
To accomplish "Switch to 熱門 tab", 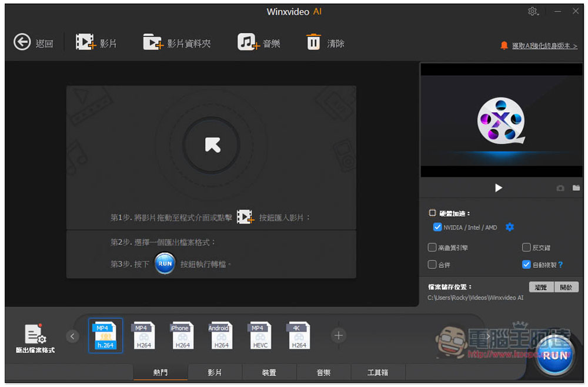I will point(161,372).
